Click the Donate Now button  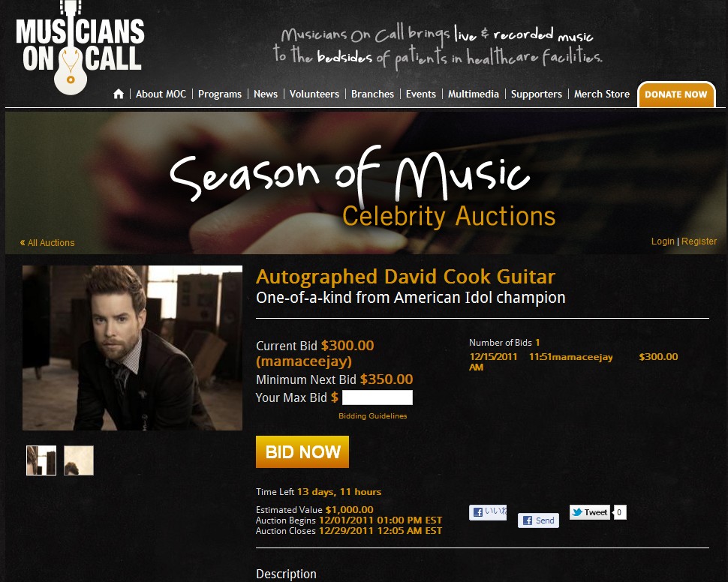(676, 94)
